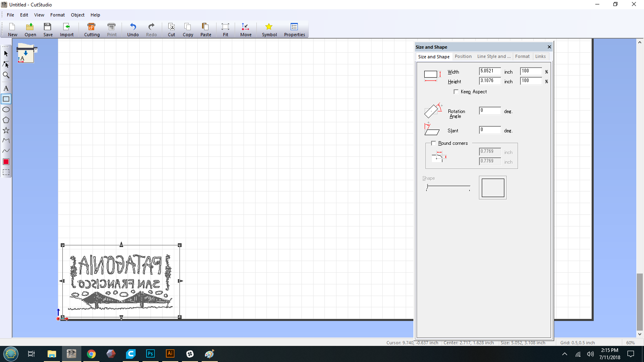Open File Explorer from the taskbar
This screenshot has width=644, height=362.
pos(52,354)
